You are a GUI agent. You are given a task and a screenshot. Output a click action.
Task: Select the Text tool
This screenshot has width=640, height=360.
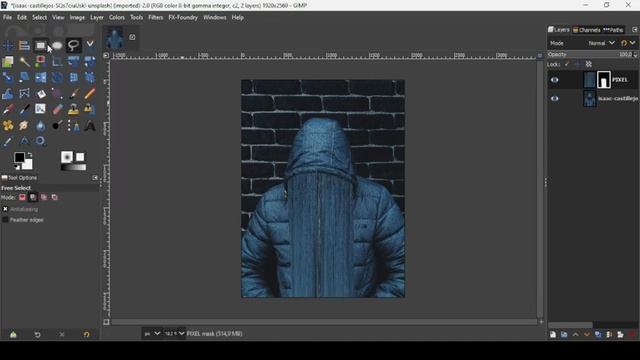(x=90, y=125)
